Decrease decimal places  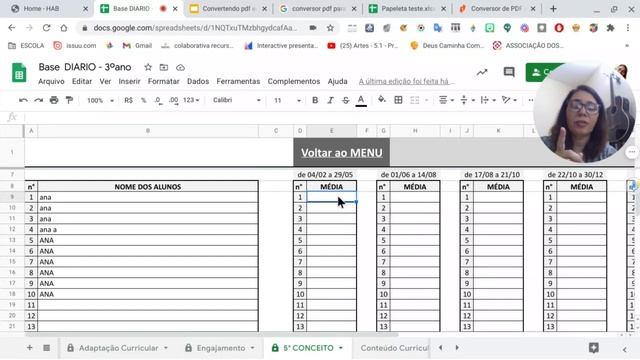158,100
